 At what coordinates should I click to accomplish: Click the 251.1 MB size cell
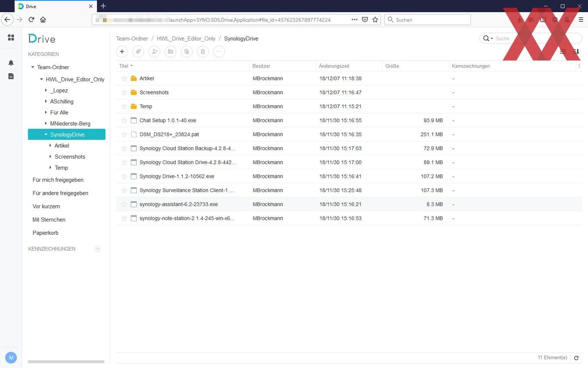point(431,134)
